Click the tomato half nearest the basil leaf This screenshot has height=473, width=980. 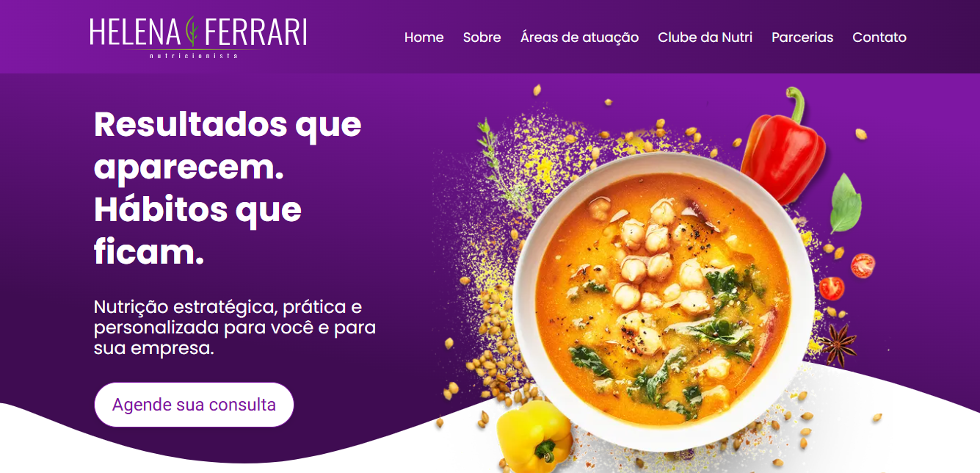click(863, 265)
